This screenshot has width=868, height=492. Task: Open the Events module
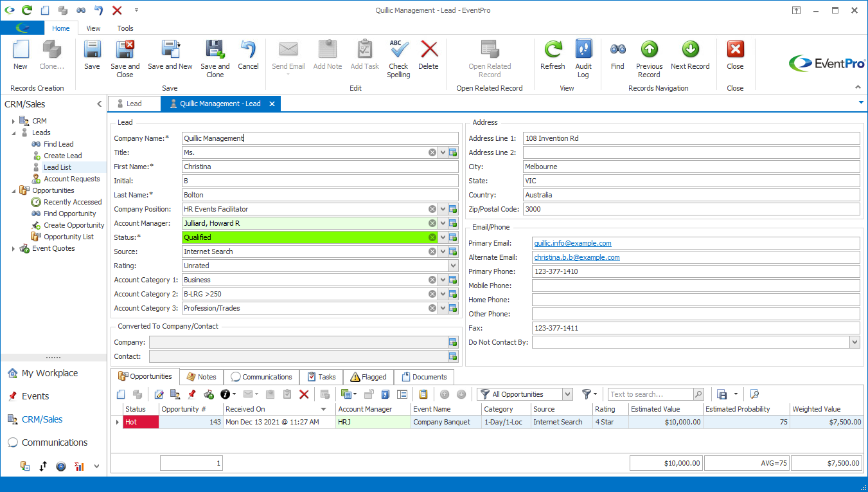[x=35, y=396]
